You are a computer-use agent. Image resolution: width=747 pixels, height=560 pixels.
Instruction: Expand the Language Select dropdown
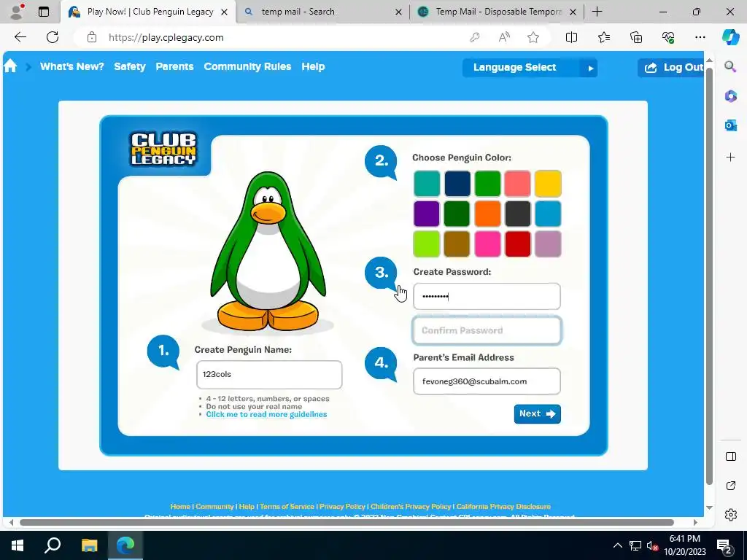click(530, 68)
